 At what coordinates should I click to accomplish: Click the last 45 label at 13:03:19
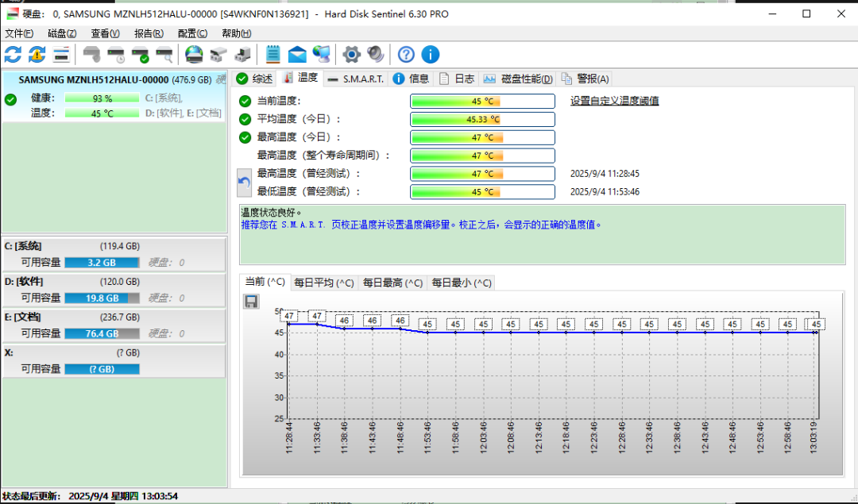pyautogui.click(x=816, y=324)
